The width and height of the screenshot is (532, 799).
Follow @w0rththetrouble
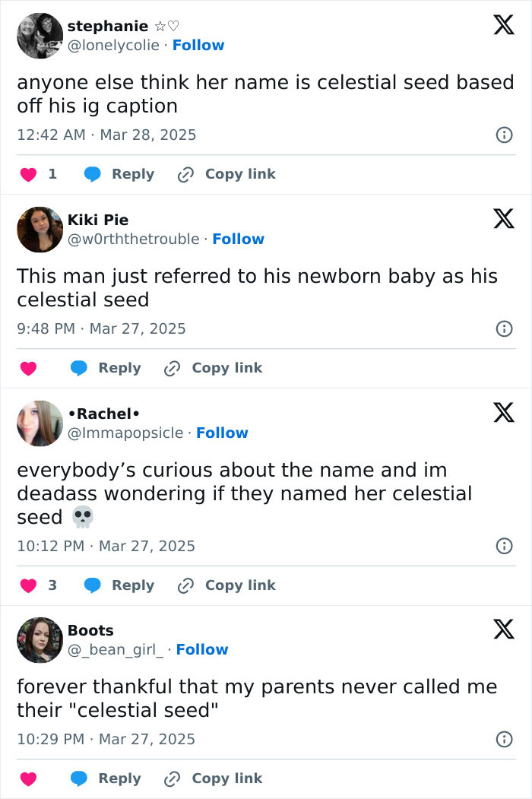pyautogui.click(x=239, y=239)
